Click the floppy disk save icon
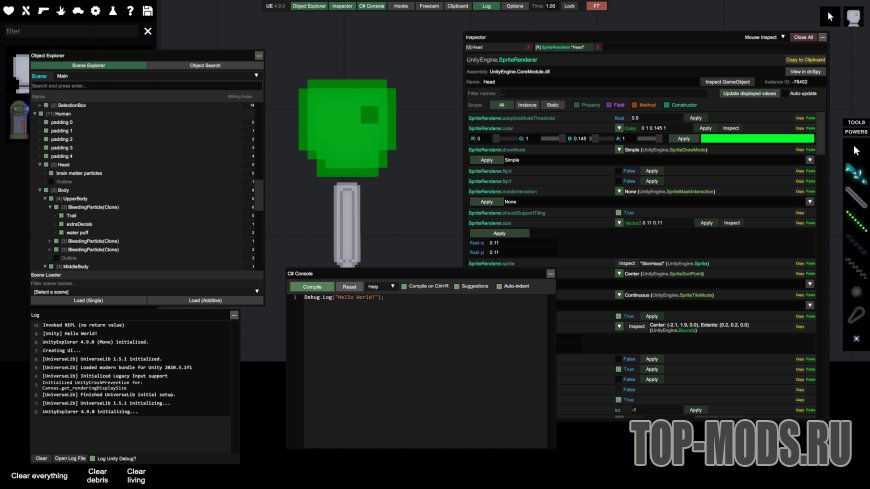This screenshot has height=489, width=870. [147, 11]
